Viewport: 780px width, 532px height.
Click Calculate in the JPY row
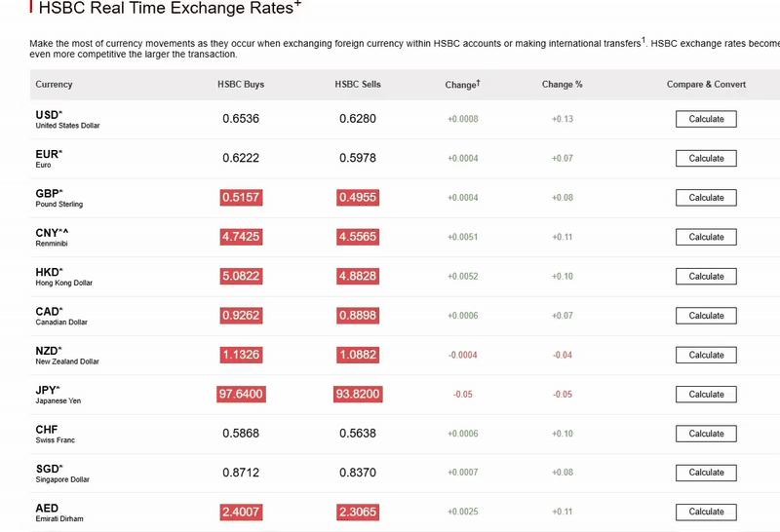[x=706, y=394]
